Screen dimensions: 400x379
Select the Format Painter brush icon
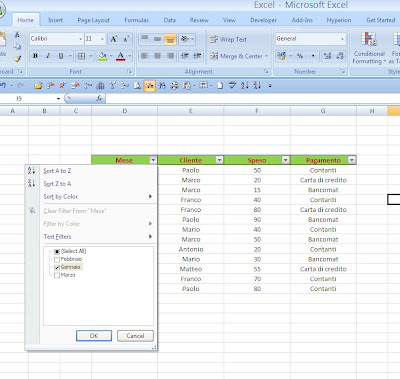click(x=17, y=58)
